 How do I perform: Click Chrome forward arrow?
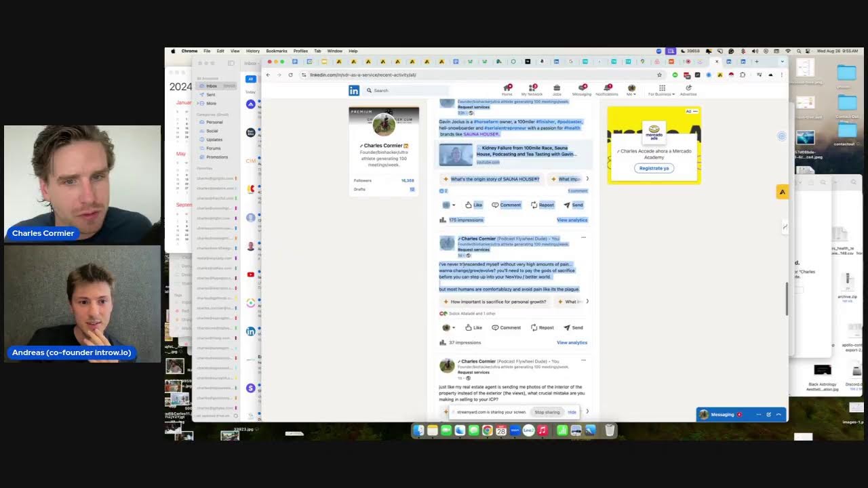coord(279,75)
